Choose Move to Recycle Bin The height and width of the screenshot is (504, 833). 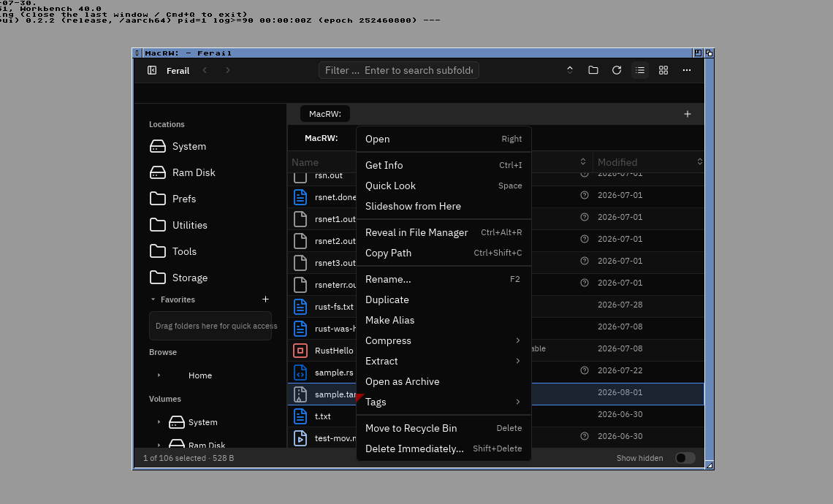coord(444,428)
